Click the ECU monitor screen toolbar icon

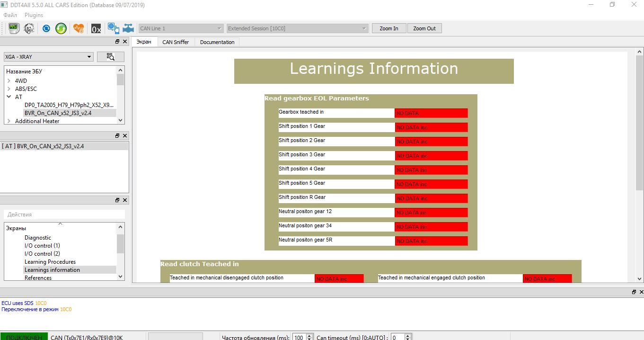(14, 28)
